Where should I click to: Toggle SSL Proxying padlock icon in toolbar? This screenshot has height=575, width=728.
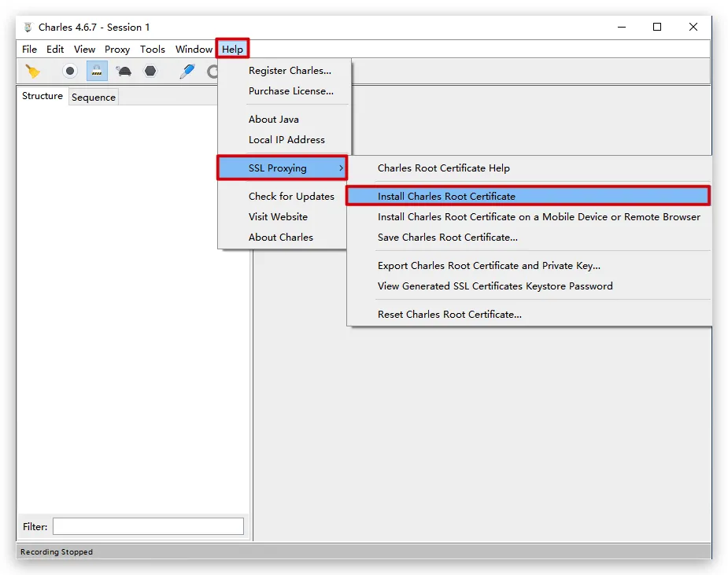pyautogui.click(x=97, y=72)
